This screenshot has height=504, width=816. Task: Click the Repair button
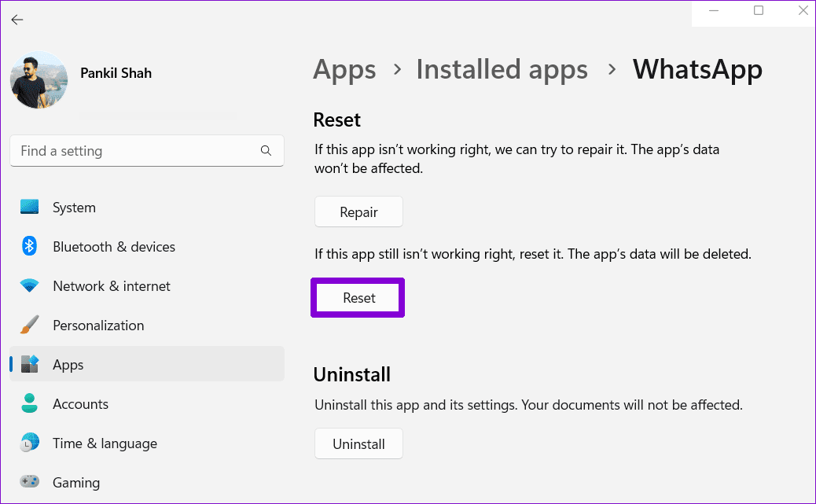coord(358,212)
